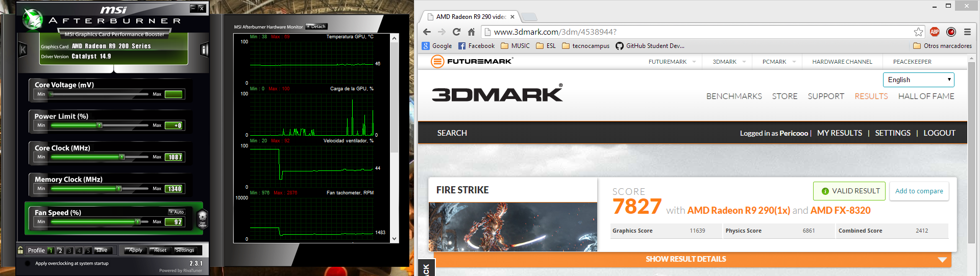Open the HALL OF FAME menu item
The image size is (980, 276).
click(926, 96)
